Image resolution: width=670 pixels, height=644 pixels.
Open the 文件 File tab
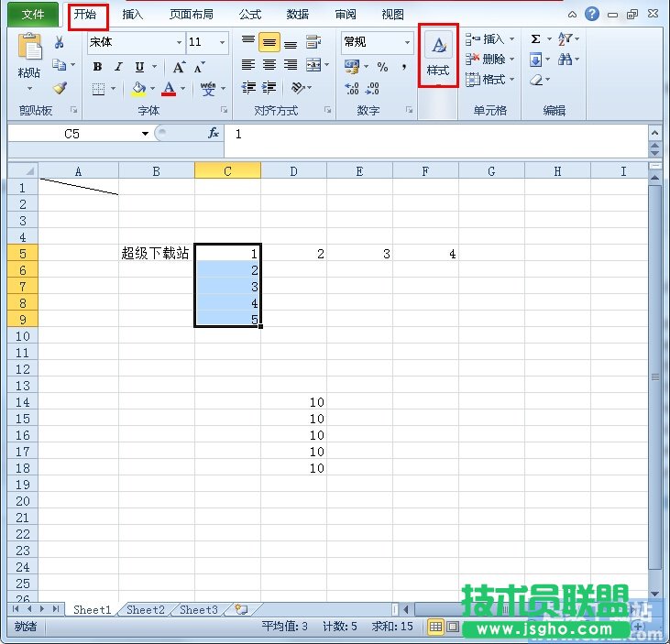(33, 15)
